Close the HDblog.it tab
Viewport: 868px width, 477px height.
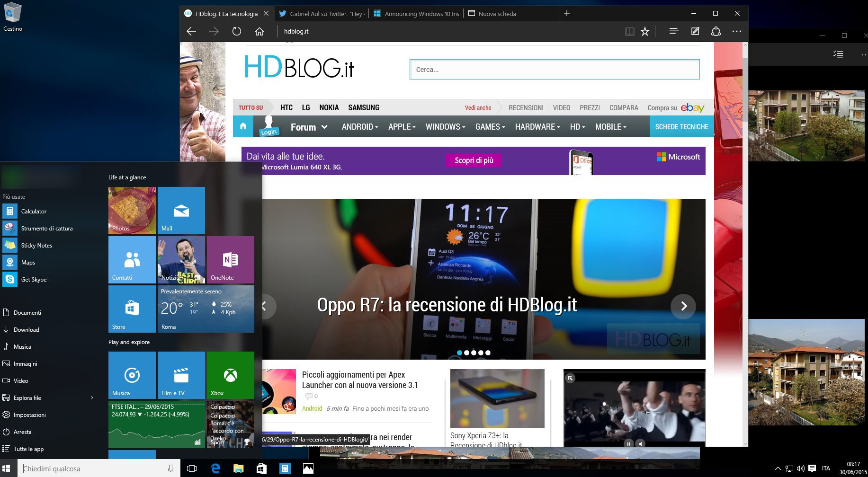[x=266, y=13]
